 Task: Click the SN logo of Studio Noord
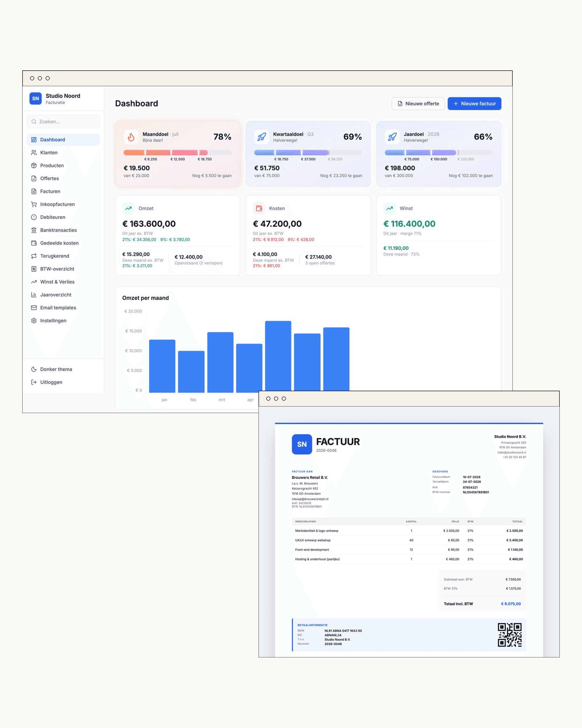click(35, 99)
